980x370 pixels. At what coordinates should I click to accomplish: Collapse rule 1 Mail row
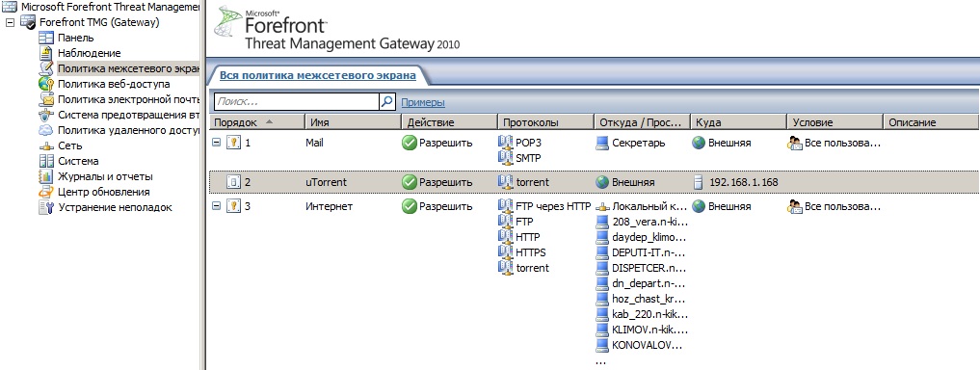(x=216, y=143)
